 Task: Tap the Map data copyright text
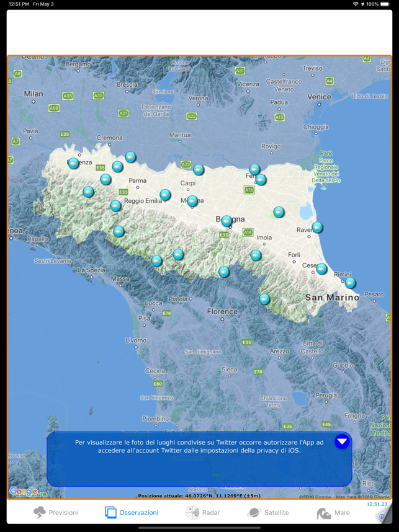pos(344,497)
